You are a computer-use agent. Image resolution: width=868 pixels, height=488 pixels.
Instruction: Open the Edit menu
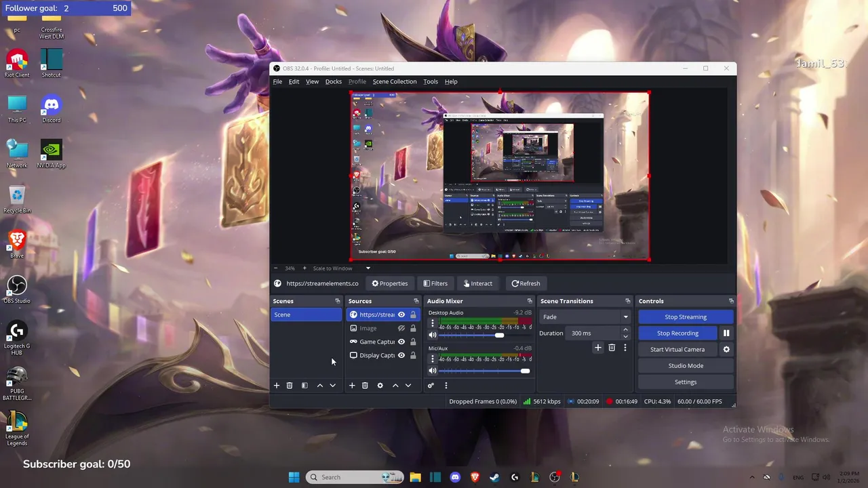click(x=294, y=81)
